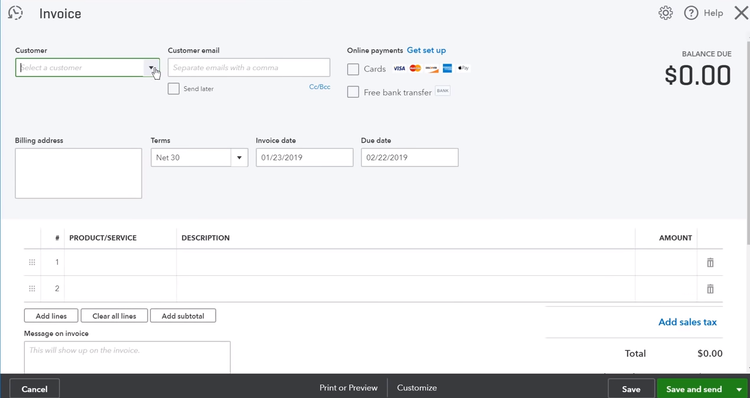Screen dimensions: 750x398
Task: Click the Due date field
Action: click(410, 157)
